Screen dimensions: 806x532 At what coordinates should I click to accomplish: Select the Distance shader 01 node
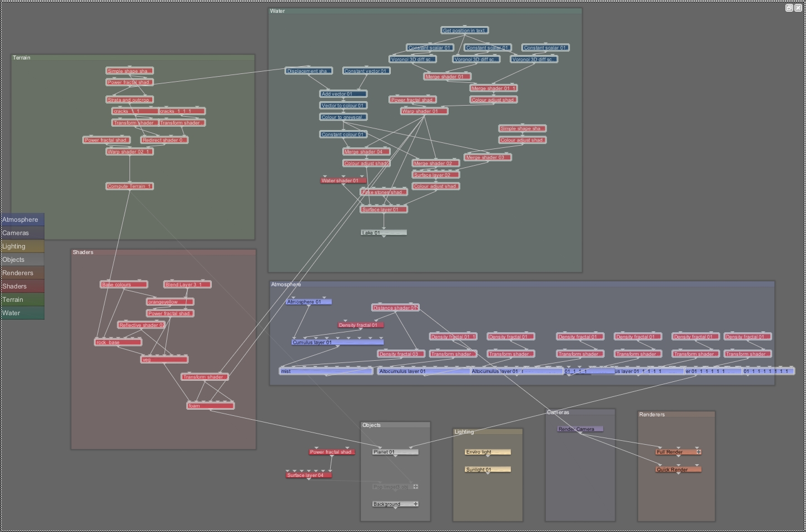(x=395, y=308)
